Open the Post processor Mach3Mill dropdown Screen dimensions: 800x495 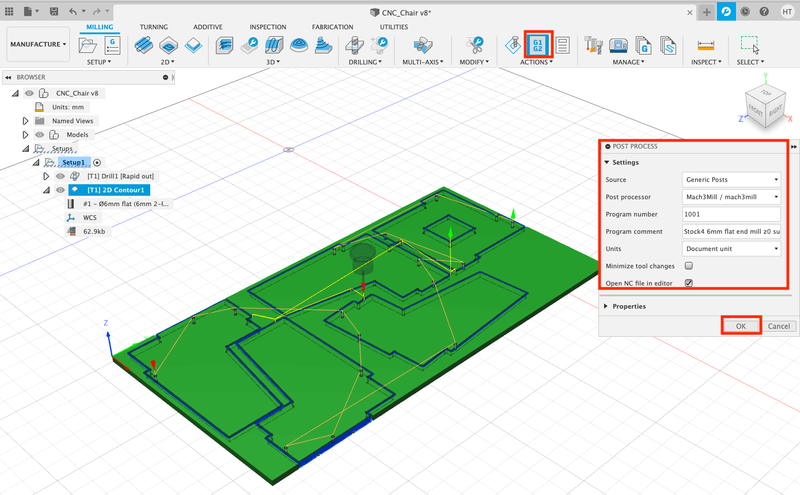tap(731, 197)
